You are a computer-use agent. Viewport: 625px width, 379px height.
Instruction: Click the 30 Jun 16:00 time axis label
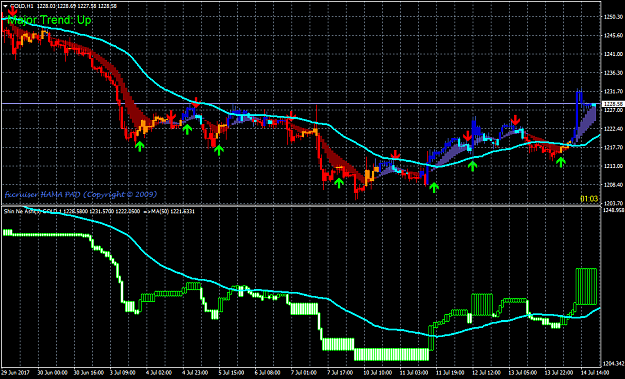[89, 373]
